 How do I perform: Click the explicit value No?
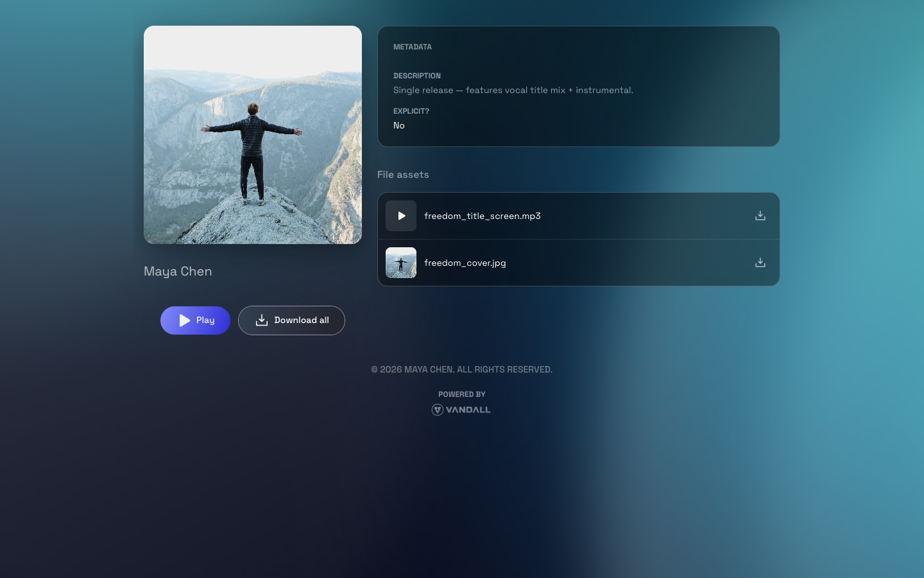pos(399,125)
